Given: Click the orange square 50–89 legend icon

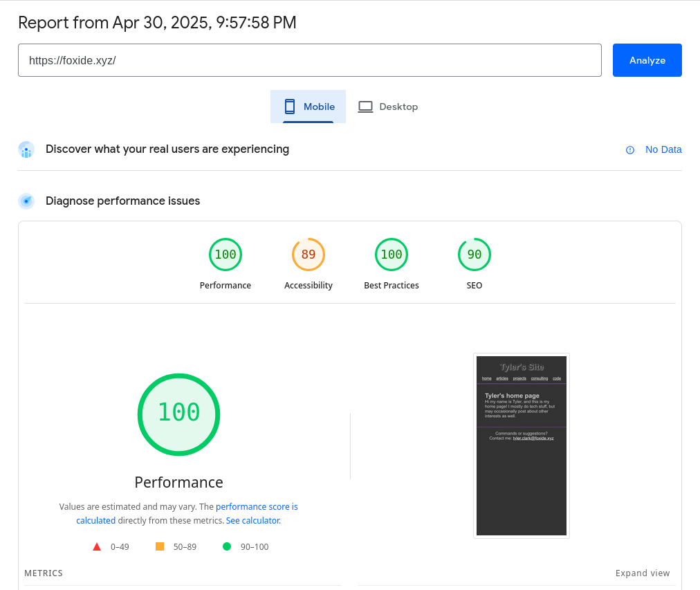Looking at the screenshot, I should tap(160, 546).
